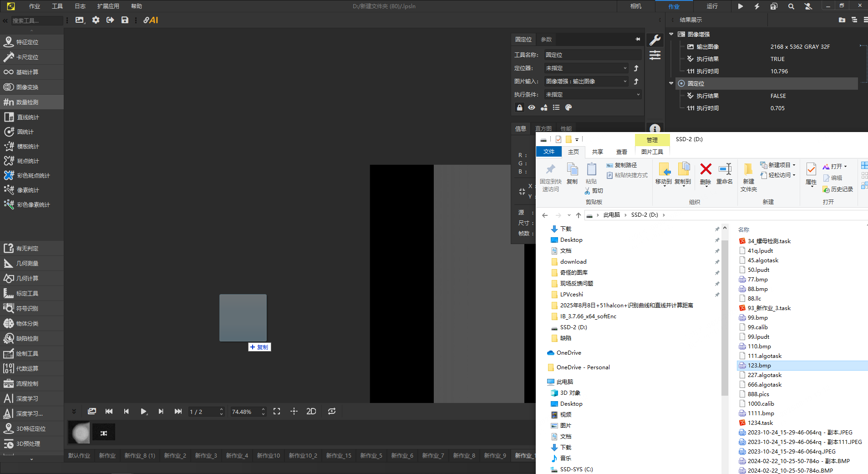The width and height of the screenshot is (868, 474).
Task: Click 复制路径 in the Explorer ribbon
Action: 622,165
